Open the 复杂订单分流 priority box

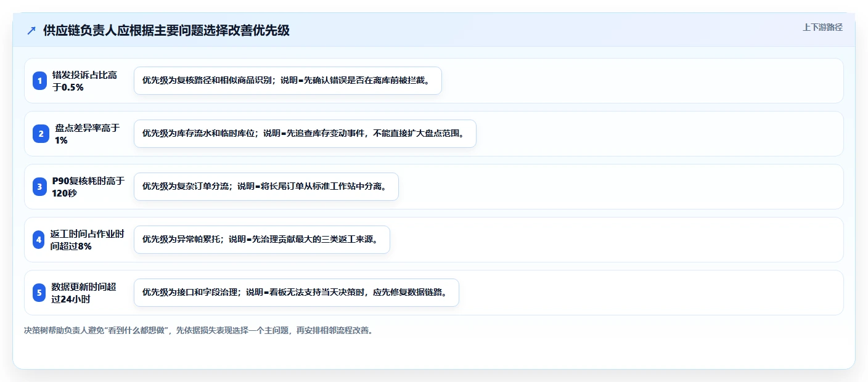(266, 187)
